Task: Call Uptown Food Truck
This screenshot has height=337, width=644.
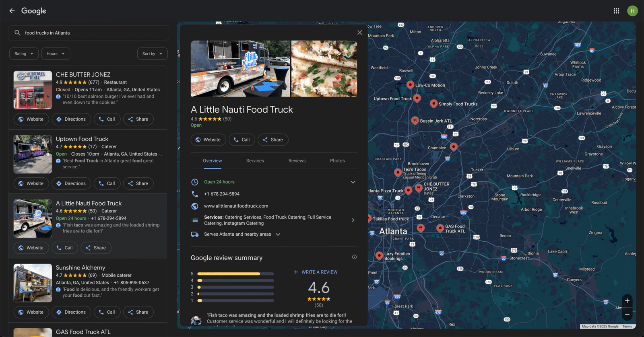Action: 107,184
